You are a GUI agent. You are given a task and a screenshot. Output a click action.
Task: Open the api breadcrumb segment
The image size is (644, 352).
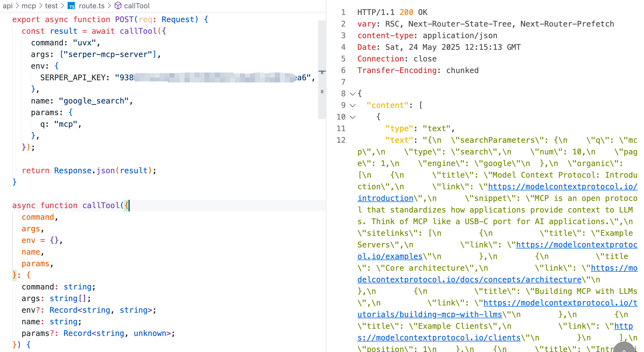(7, 6)
